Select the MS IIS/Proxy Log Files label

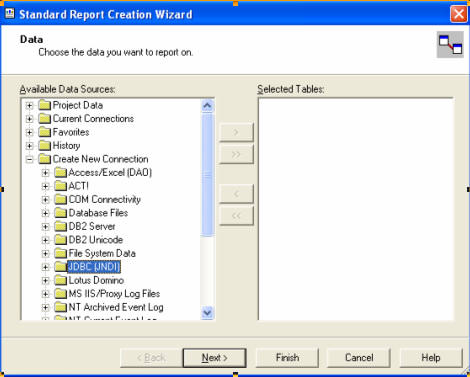(x=114, y=294)
